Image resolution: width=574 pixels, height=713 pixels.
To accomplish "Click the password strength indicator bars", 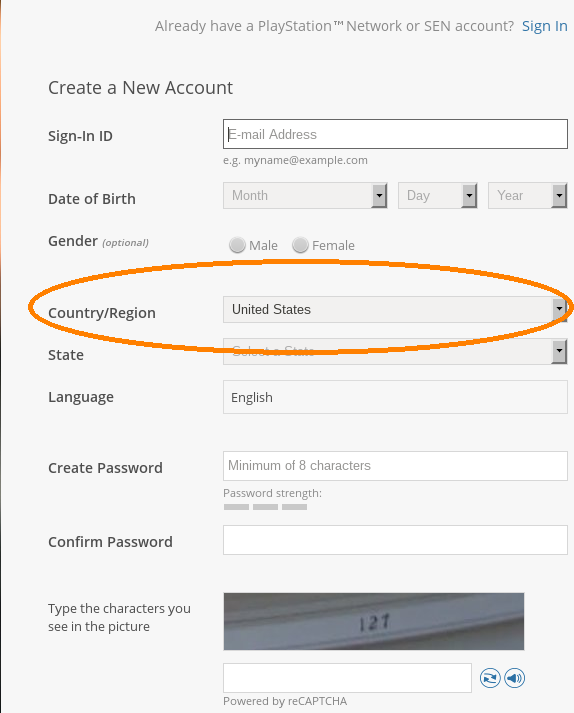I will coord(265,507).
